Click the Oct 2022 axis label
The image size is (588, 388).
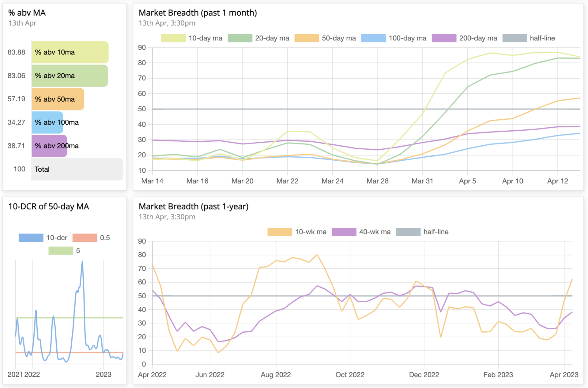point(350,375)
